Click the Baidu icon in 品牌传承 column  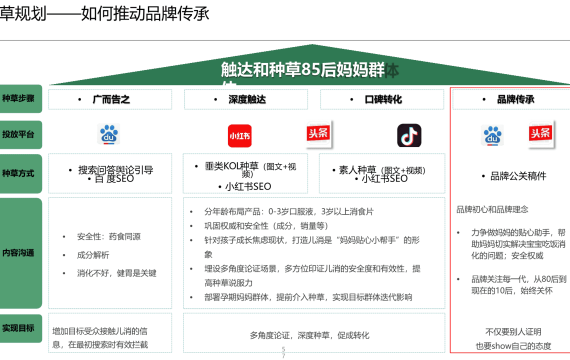pyautogui.click(x=492, y=135)
